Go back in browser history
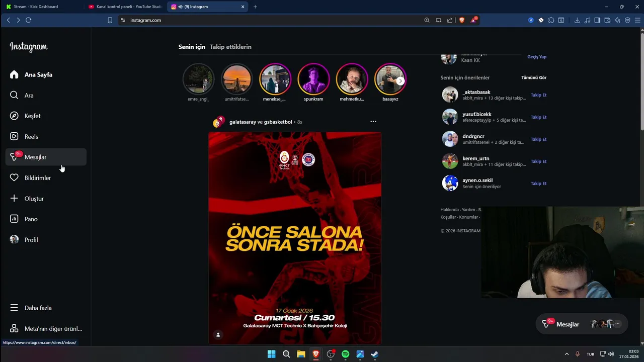The image size is (644, 362). [x=8, y=20]
